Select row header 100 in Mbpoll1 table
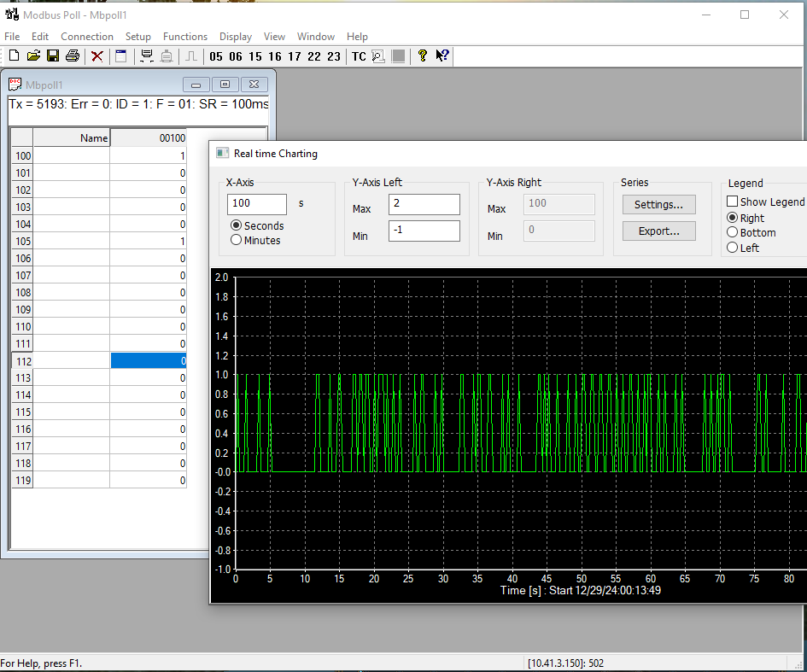 (x=23, y=155)
